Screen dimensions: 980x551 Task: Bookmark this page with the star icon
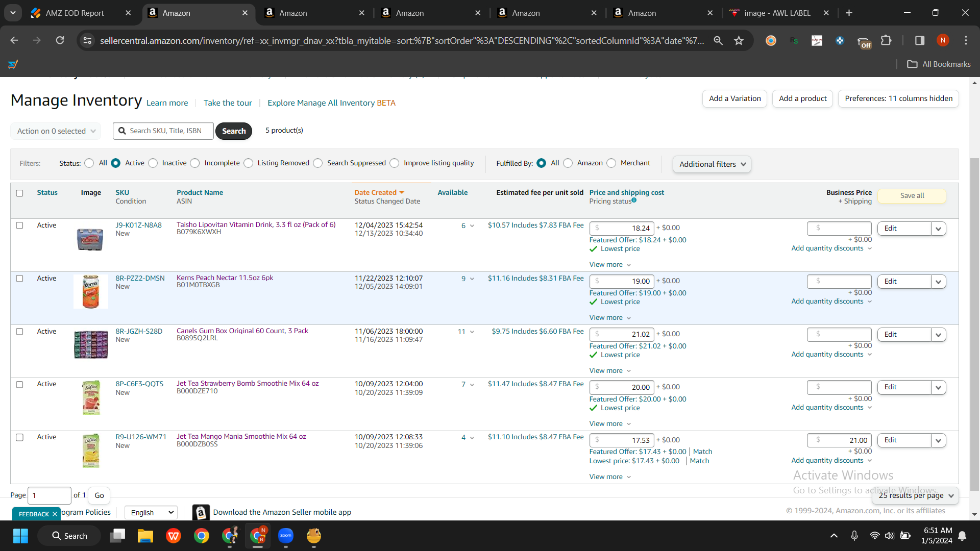pyautogui.click(x=739, y=40)
